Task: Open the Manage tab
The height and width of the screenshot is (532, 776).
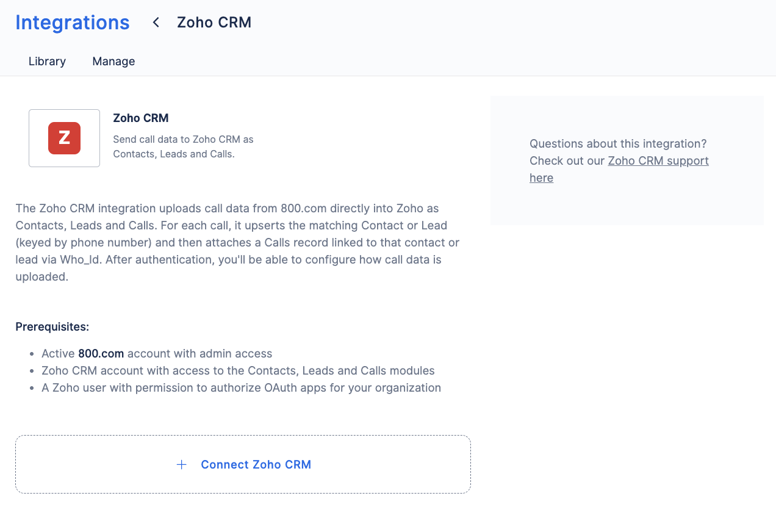Action: tap(113, 62)
